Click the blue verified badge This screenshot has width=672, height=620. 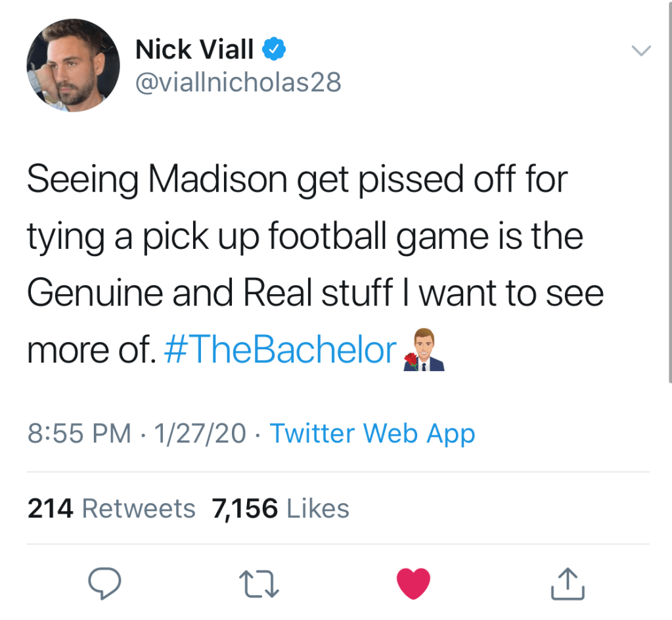274,49
